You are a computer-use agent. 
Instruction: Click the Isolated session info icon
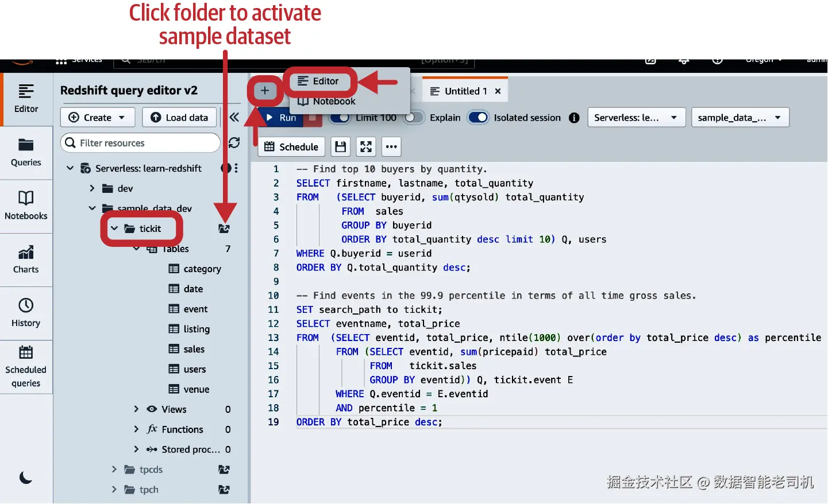point(574,118)
